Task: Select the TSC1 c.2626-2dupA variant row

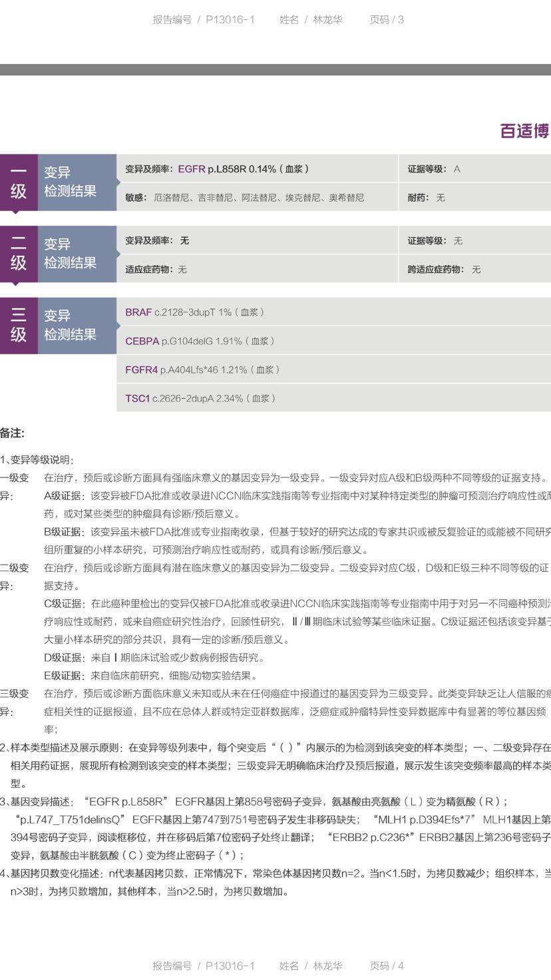Action: tap(200, 398)
